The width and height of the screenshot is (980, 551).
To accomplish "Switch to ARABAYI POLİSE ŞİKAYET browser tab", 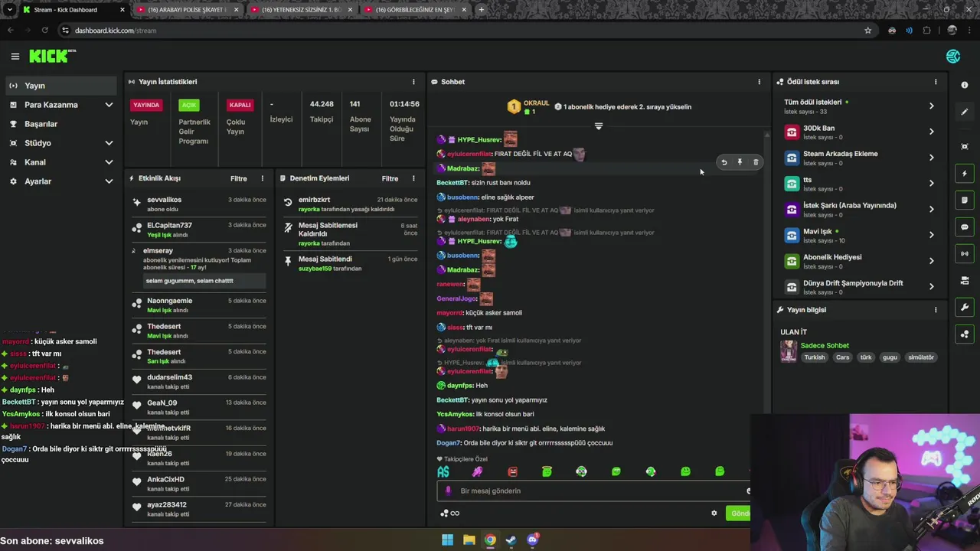I will coord(186,10).
